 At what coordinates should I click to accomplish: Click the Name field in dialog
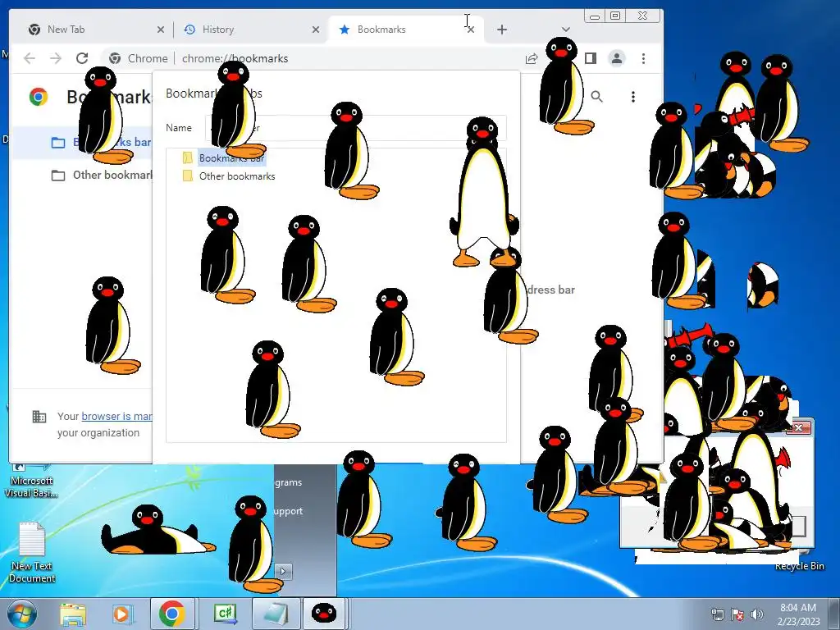(x=356, y=128)
